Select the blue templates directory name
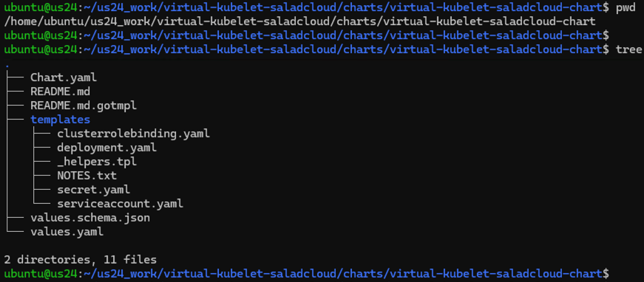This screenshot has width=644, height=282. [x=61, y=120]
